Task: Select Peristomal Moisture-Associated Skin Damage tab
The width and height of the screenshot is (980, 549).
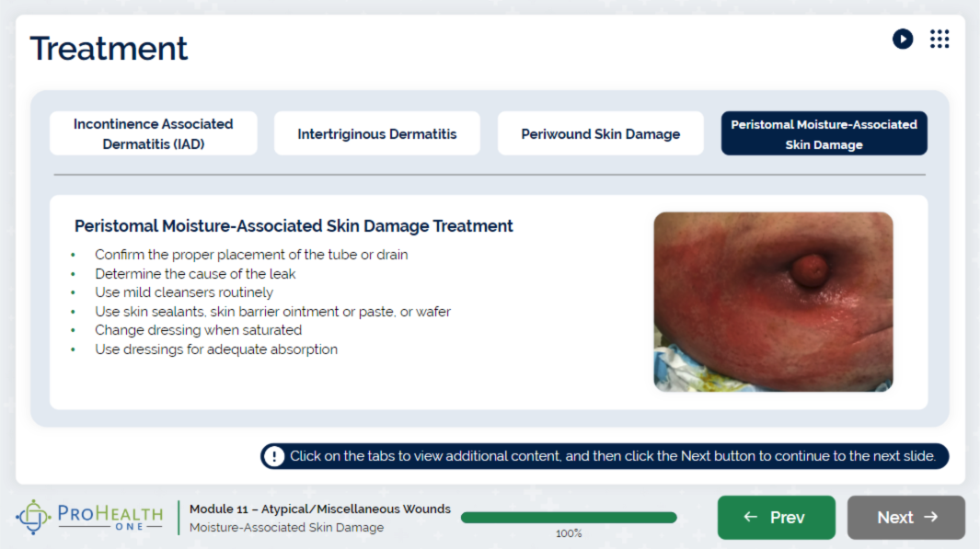Action: pos(824,133)
